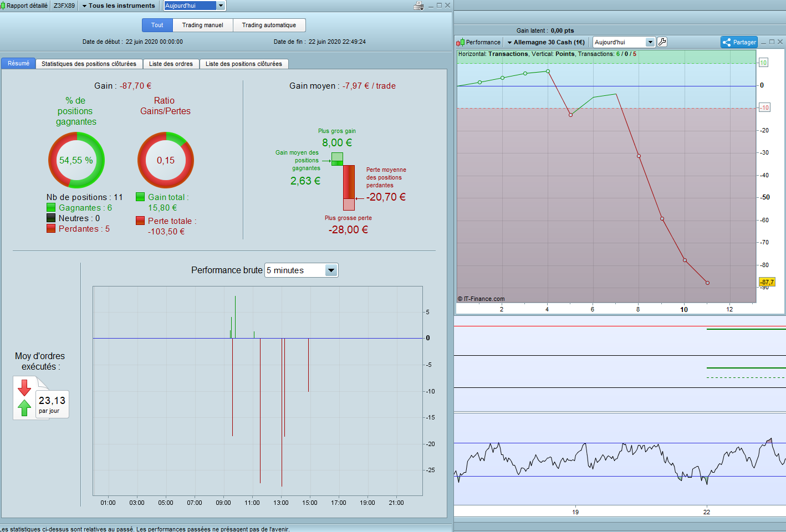The height and width of the screenshot is (532, 786).
Task: Maximize the Performance chart panel
Action: (x=772, y=42)
